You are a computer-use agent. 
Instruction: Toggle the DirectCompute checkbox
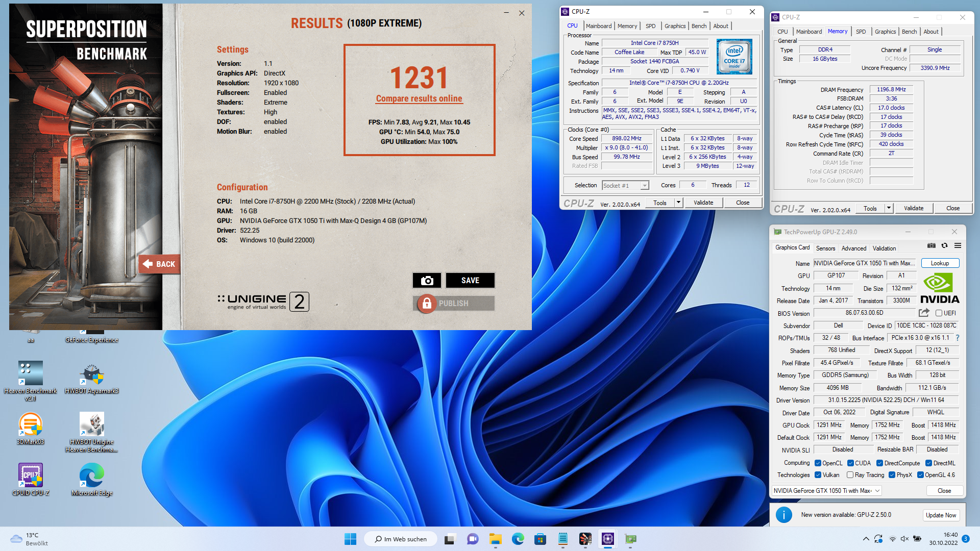point(879,463)
